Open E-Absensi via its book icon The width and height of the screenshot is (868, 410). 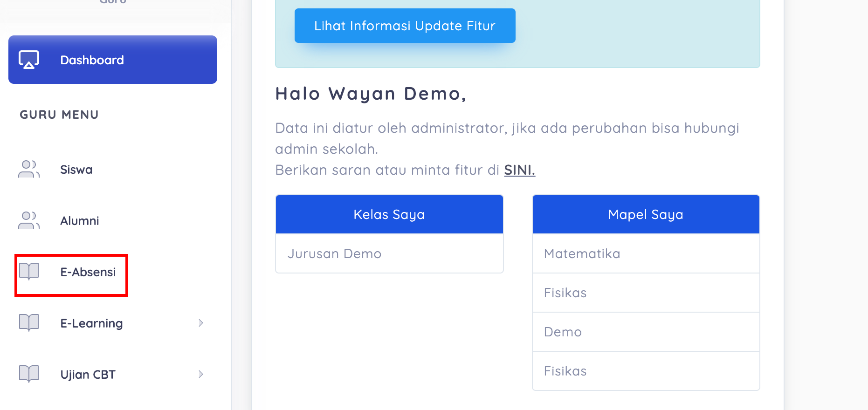[28, 272]
